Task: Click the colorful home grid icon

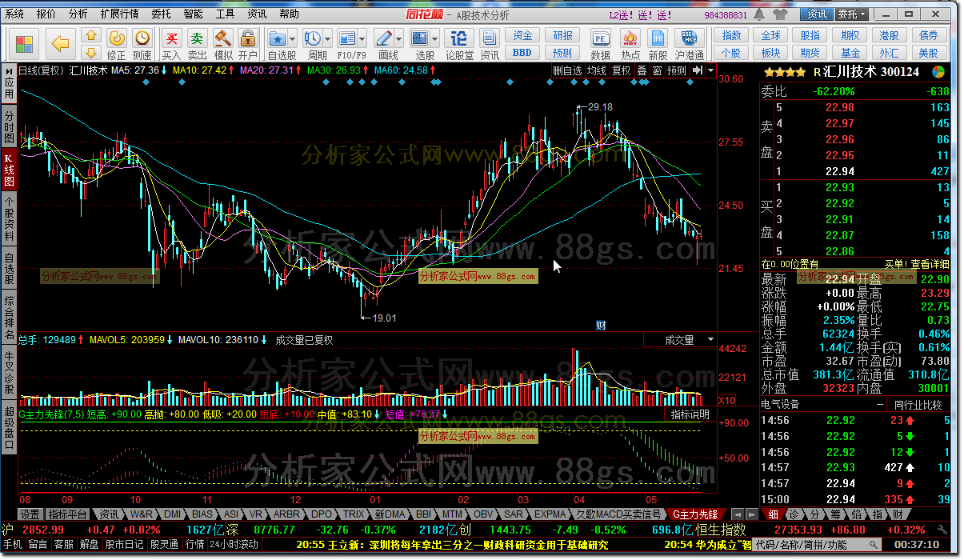Action: point(25,44)
